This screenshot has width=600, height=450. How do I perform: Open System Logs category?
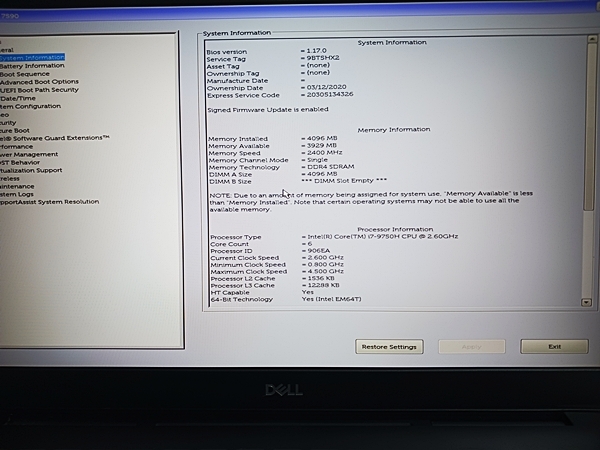(x=17, y=194)
